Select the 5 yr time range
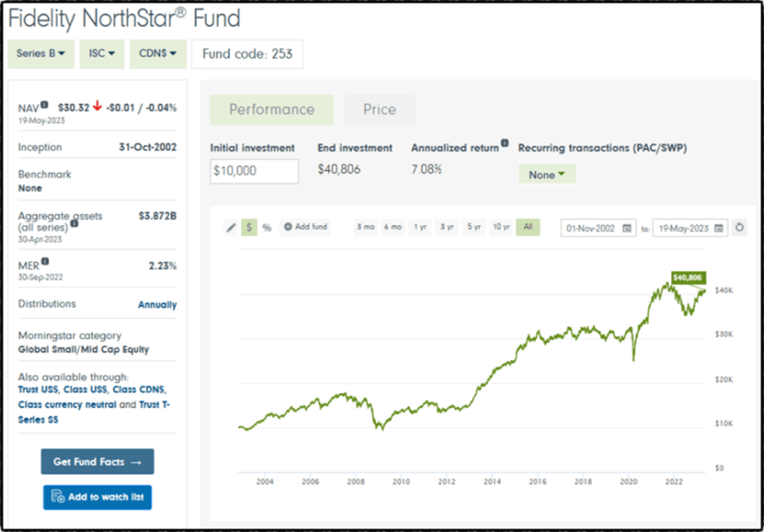 (x=474, y=227)
